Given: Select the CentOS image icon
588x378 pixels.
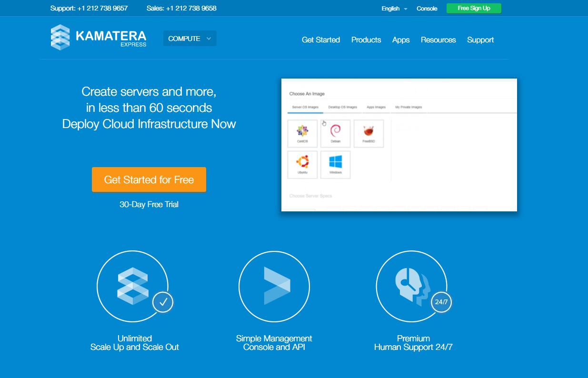Looking at the screenshot, I should point(302,134).
